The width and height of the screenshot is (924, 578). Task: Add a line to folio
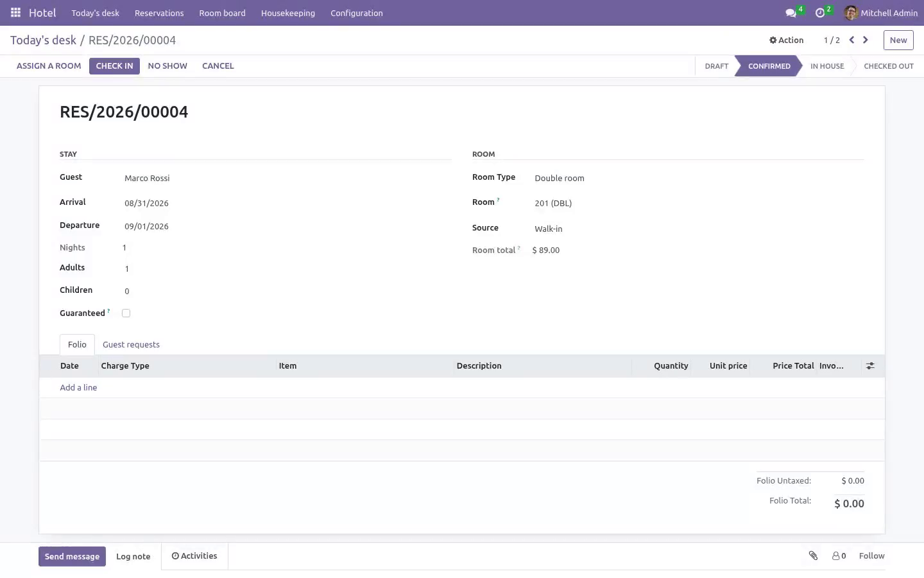point(78,388)
